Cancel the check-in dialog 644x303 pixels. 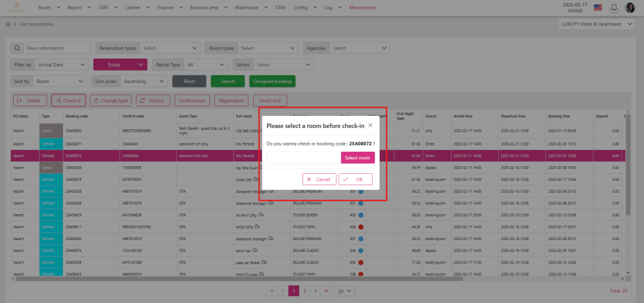pyautogui.click(x=319, y=180)
